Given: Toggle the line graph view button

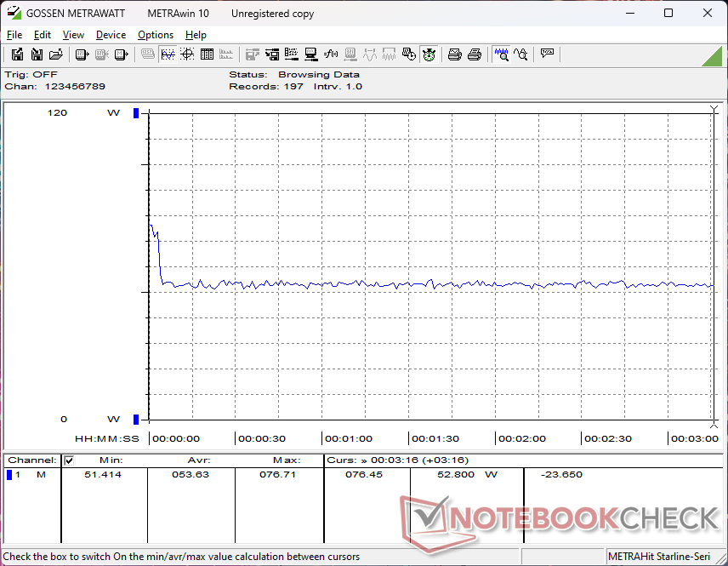Looking at the screenshot, I should [x=168, y=54].
